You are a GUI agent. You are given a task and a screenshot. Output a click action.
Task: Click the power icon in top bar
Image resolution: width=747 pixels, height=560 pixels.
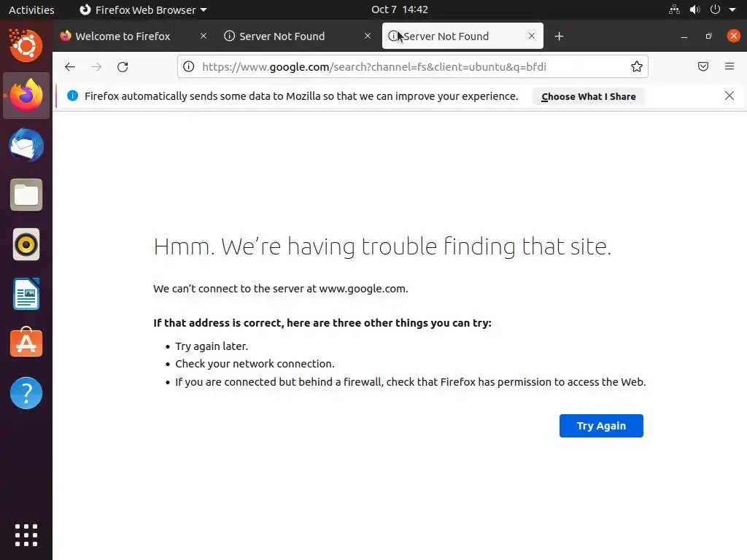pyautogui.click(x=715, y=9)
